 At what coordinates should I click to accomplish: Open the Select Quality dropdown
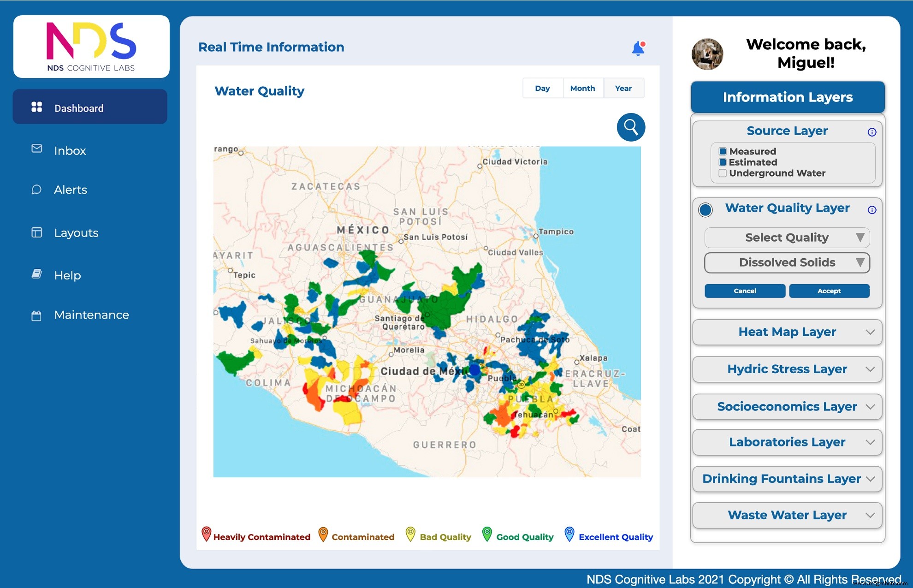(787, 238)
